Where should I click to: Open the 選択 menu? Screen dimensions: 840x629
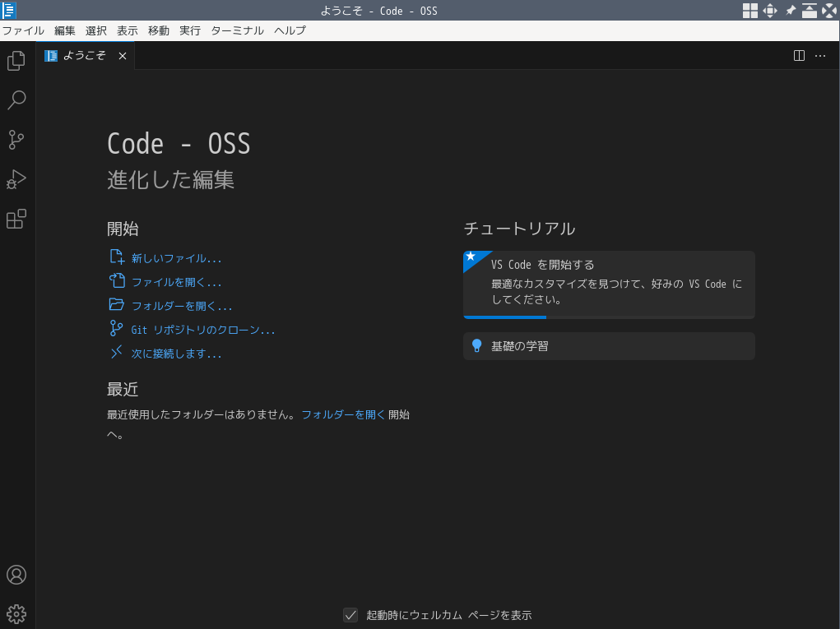point(96,30)
